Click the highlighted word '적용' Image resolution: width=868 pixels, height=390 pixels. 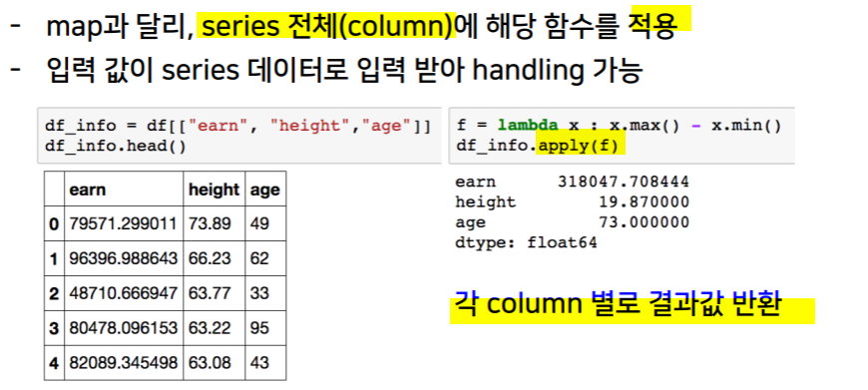tap(652, 26)
